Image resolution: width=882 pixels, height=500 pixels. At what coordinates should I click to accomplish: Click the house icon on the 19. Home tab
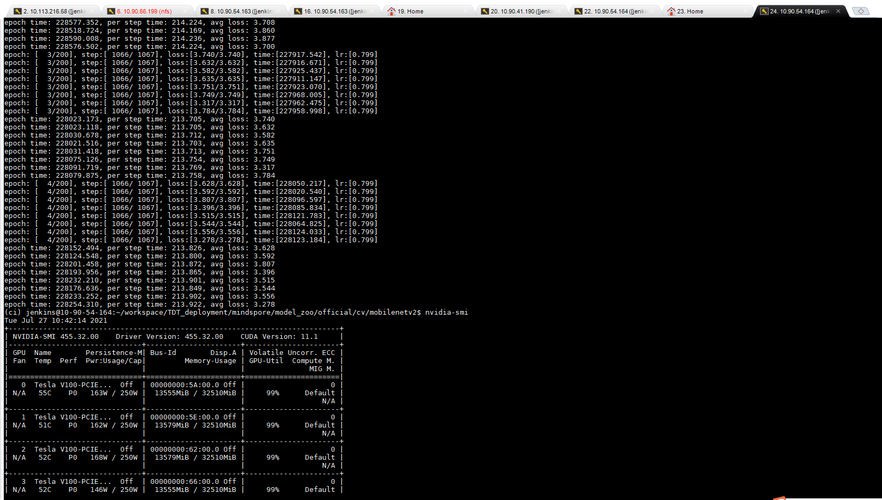click(391, 11)
